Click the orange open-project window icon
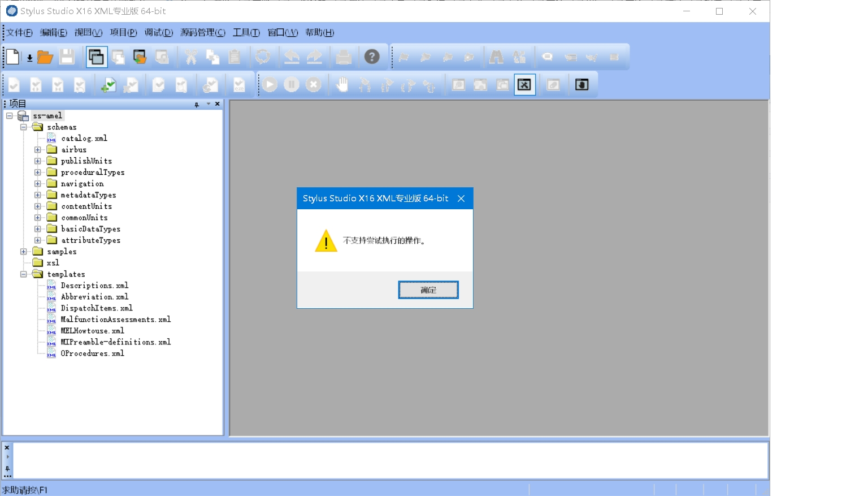Viewport: 868px width, 496px height. coord(140,57)
